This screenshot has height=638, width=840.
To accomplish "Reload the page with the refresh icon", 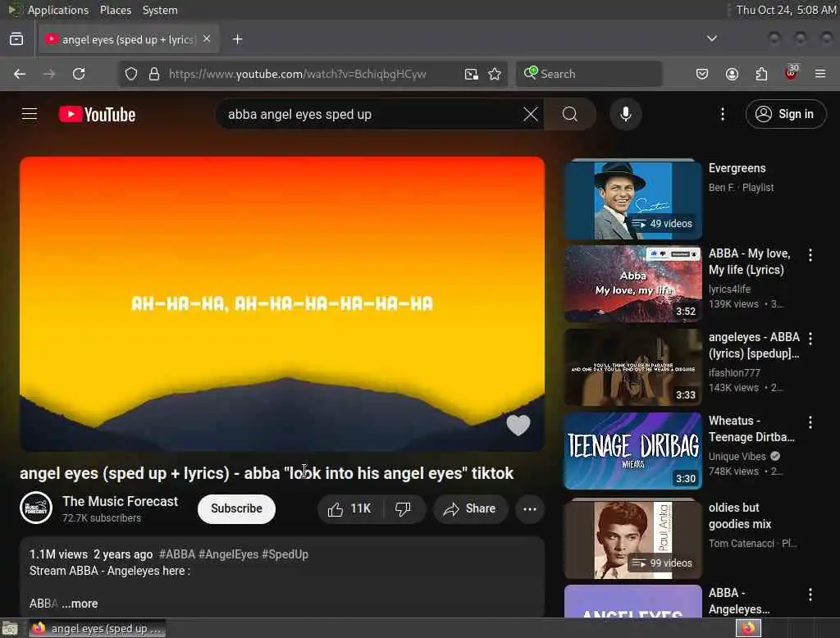I will pos(79,74).
